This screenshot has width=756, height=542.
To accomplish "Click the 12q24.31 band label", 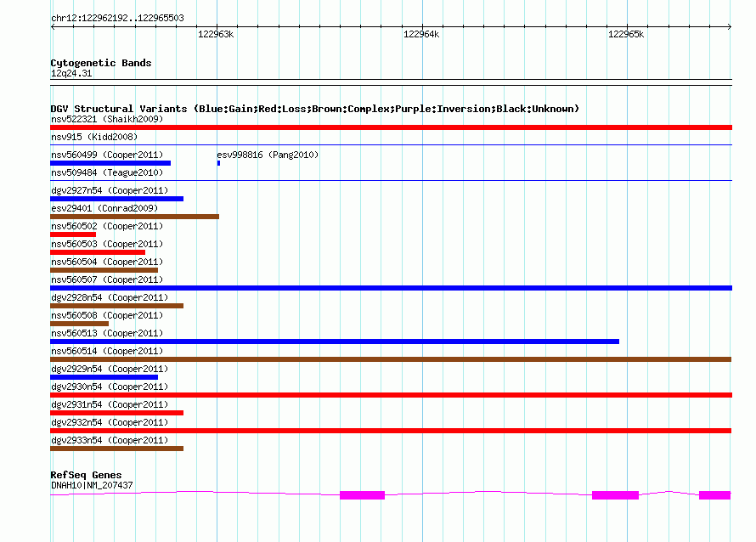I will click(71, 73).
